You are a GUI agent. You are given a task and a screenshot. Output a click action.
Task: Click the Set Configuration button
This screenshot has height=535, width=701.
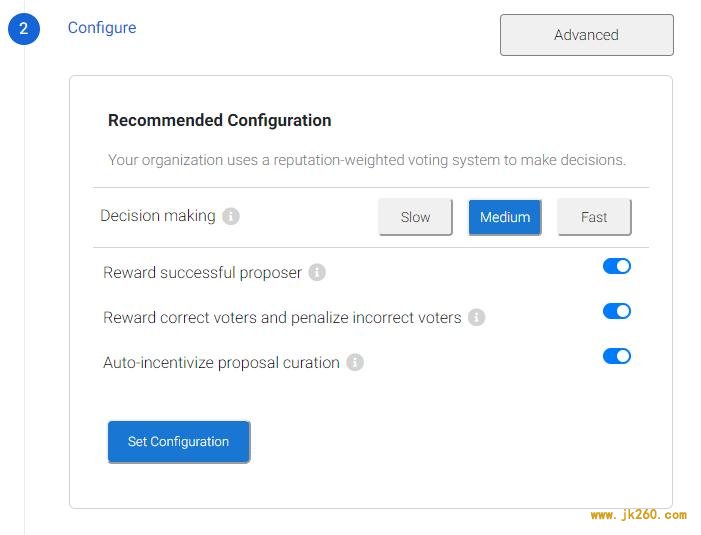(179, 442)
